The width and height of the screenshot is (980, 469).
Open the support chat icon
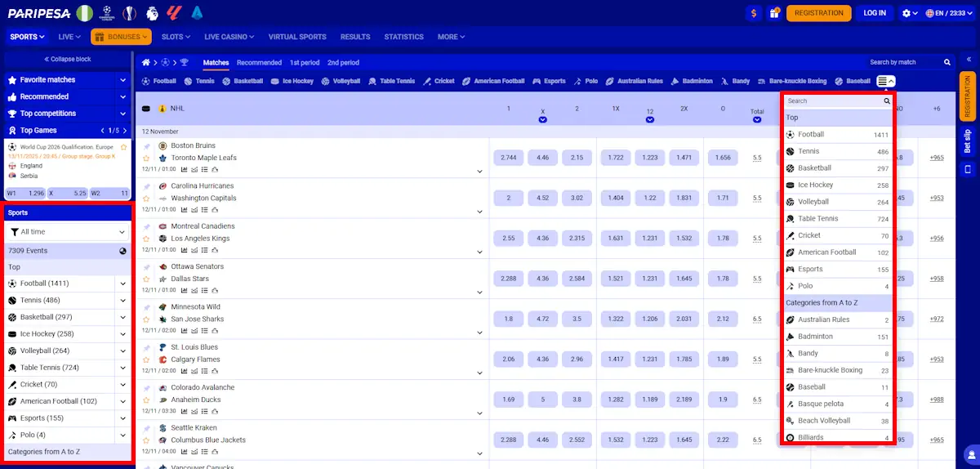[x=970, y=453]
